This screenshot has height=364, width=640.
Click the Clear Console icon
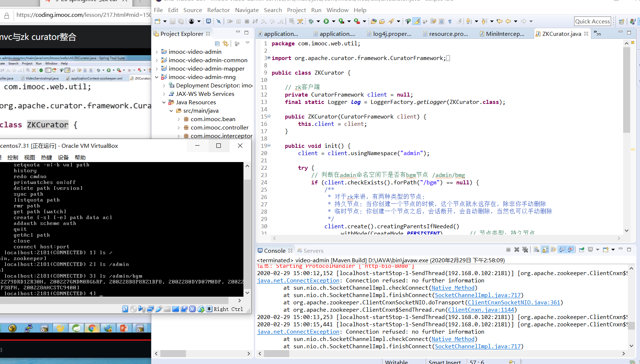point(536,249)
